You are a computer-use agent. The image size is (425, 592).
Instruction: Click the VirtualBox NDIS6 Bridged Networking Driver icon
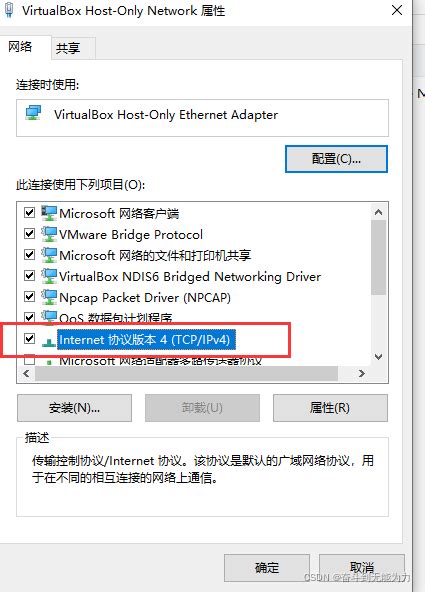tap(49, 276)
